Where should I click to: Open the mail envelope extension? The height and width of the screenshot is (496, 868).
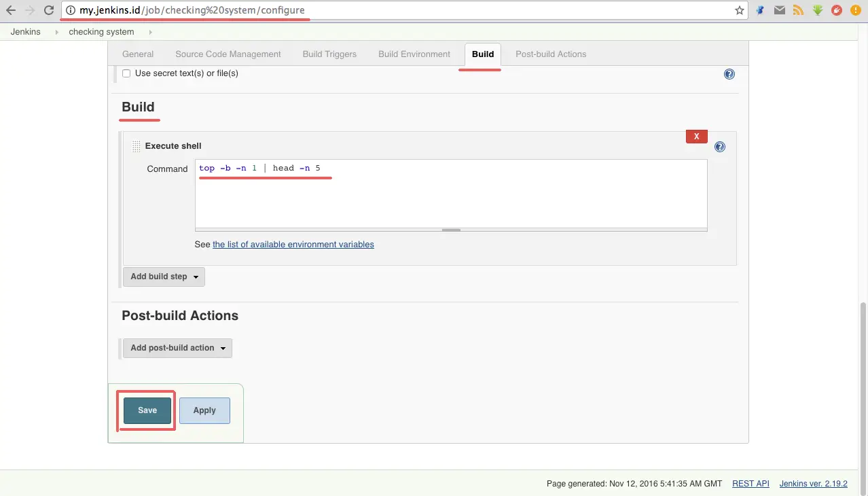click(780, 10)
